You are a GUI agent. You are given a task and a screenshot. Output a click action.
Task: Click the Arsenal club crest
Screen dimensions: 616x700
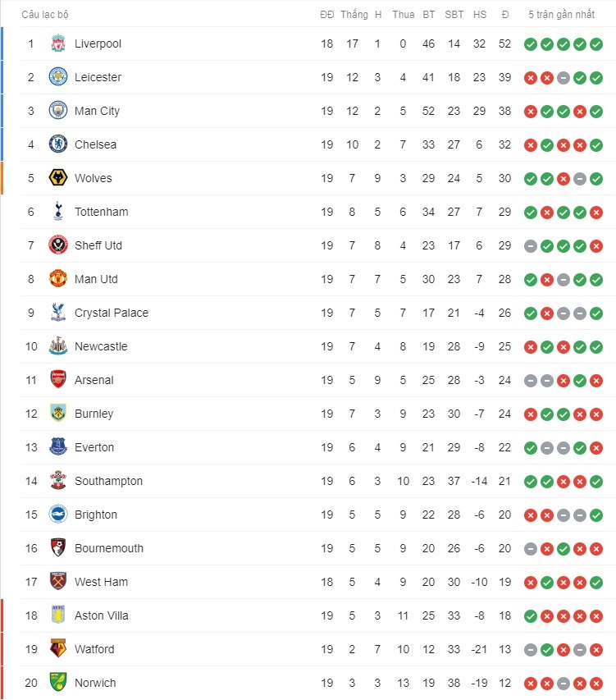coord(58,380)
